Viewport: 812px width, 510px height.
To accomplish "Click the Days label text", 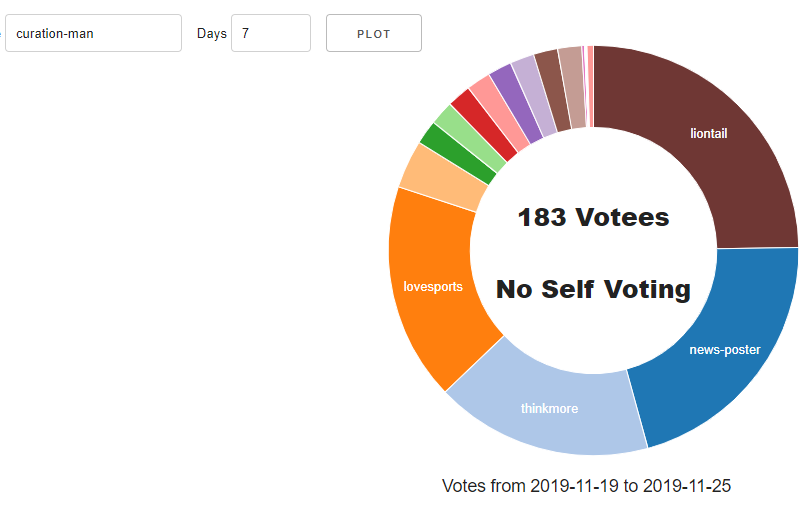I will coord(212,34).
